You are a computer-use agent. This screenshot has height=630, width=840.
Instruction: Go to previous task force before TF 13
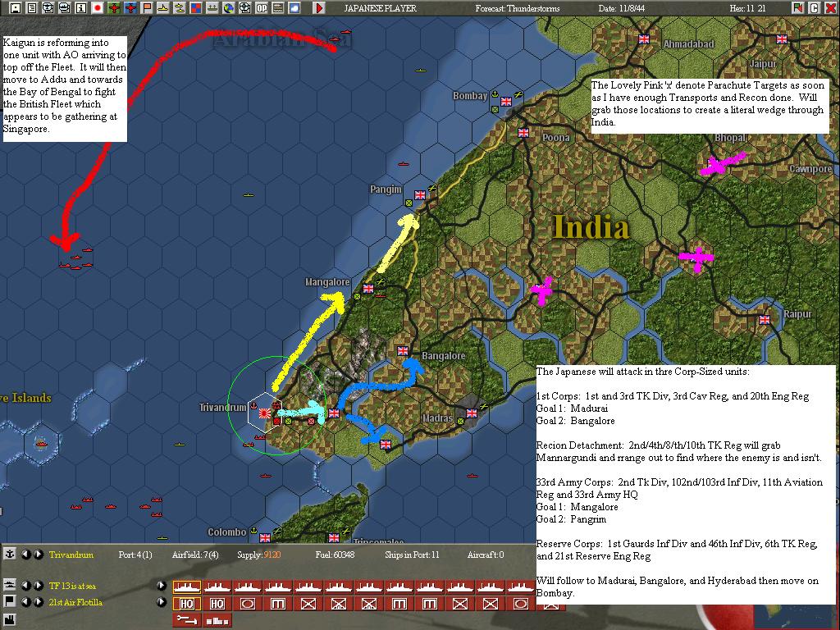point(25,586)
